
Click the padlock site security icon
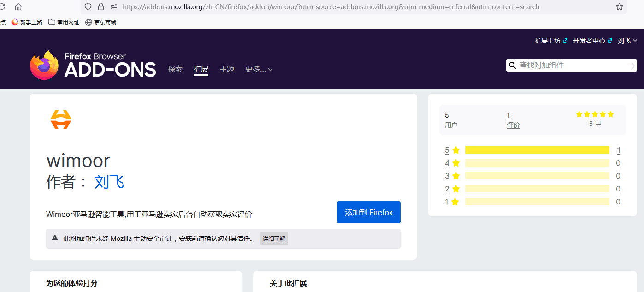[101, 7]
